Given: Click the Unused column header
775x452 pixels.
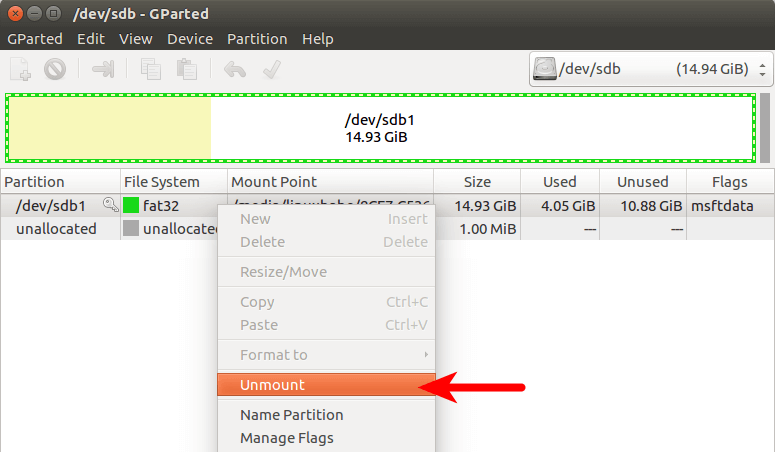Looking at the screenshot, I should (642, 182).
